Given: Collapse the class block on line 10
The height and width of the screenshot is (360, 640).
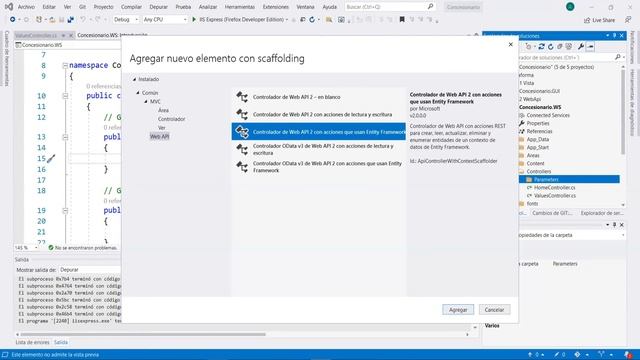Looking at the screenshot, I should [x=65, y=96].
